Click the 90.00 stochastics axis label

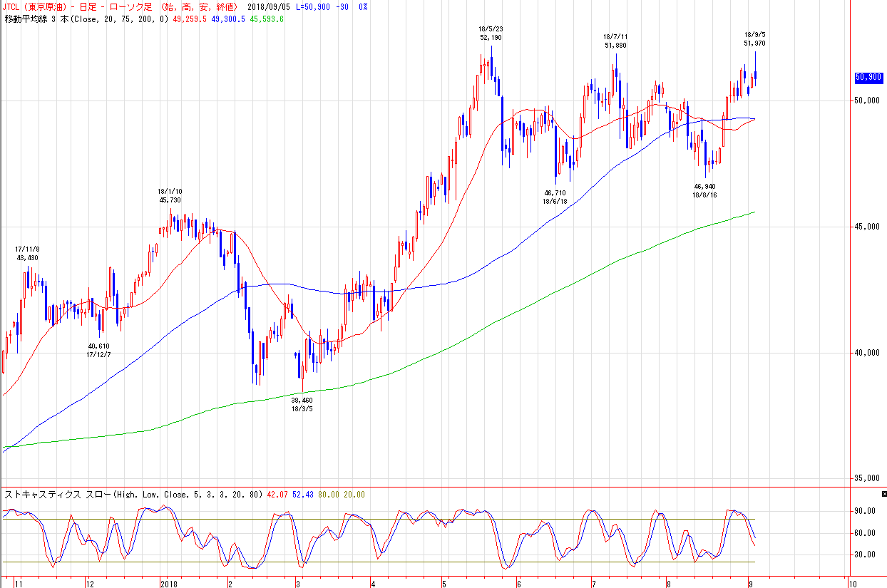(866, 511)
